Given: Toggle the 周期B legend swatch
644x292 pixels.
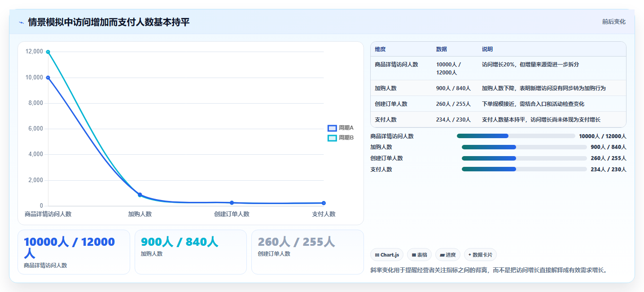Looking at the screenshot, I should (332, 138).
